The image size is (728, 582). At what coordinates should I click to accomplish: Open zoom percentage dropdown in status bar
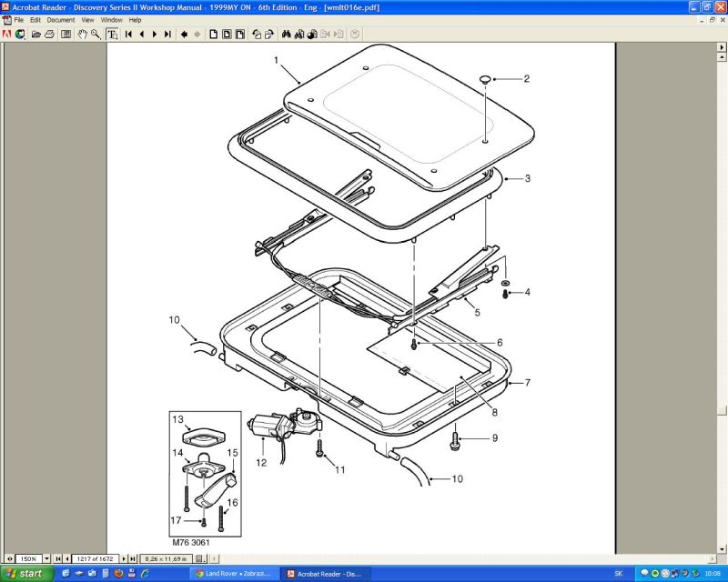47,557
